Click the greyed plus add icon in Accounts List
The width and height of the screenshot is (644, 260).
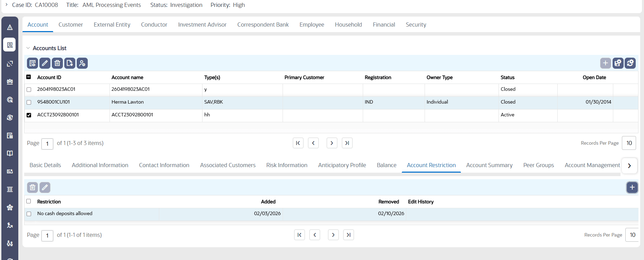(x=605, y=63)
